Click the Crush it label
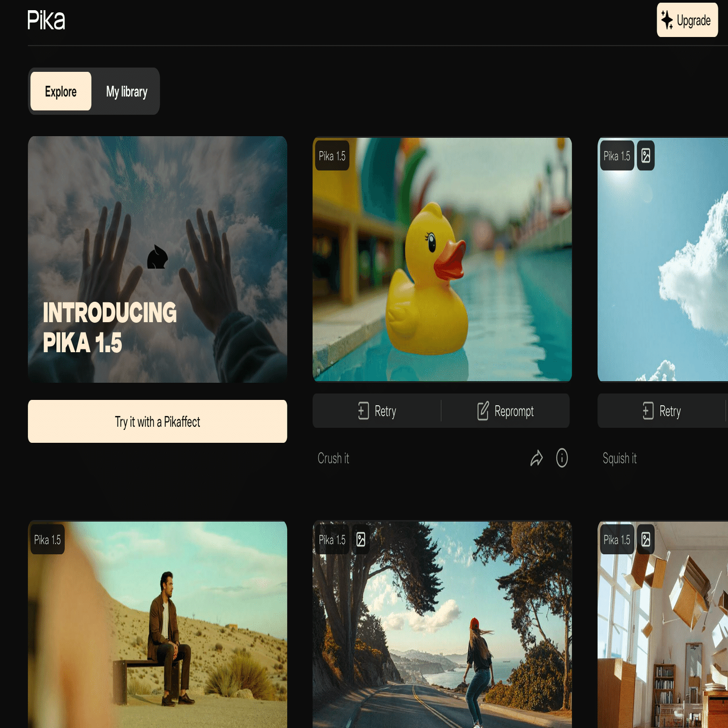The height and width of the screenshot is (728, 728). click(333, 458)
